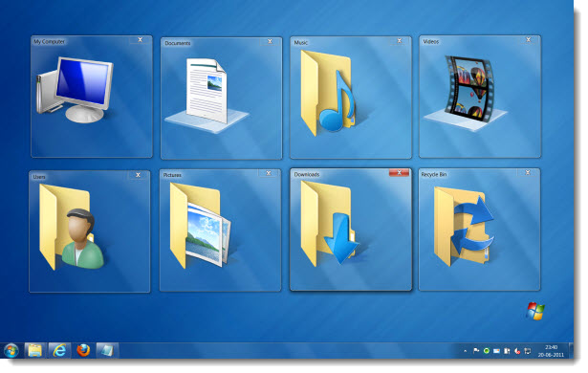Image resolution: width=588 pixels, height=373 pixels.
Task: Launch Firefox from the taskbar
Action: click(x=83, y=350)
